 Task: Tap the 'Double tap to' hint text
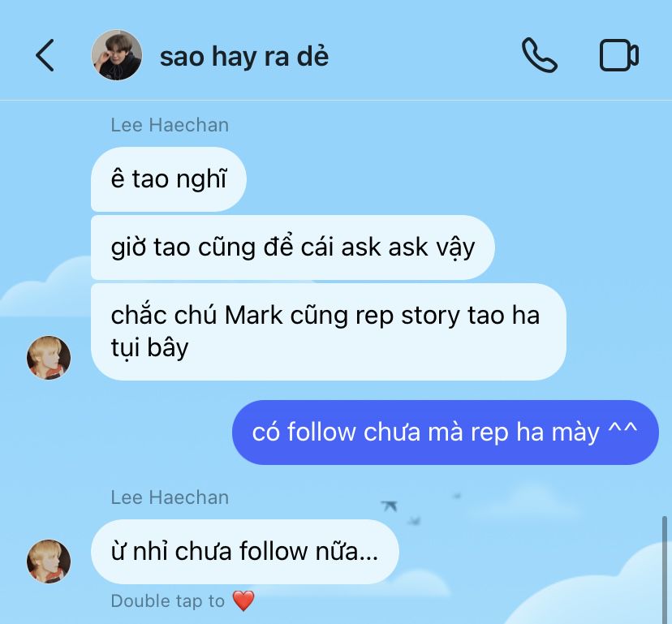pyautogui.click(x=167, y=600)
